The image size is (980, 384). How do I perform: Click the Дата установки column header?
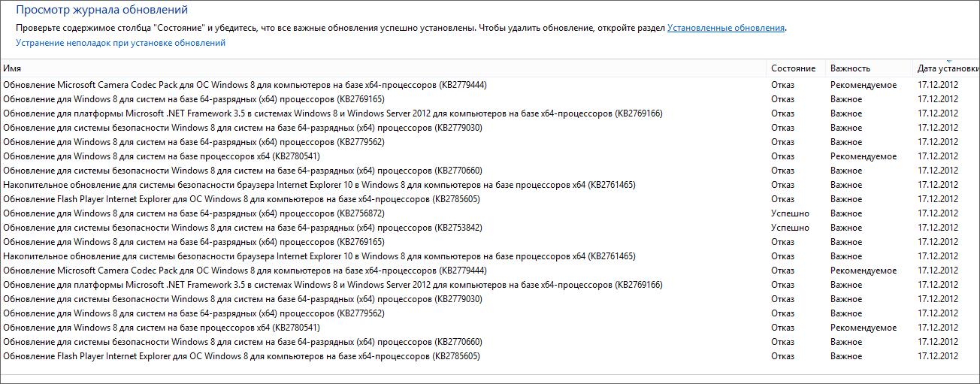coord(947,68)
